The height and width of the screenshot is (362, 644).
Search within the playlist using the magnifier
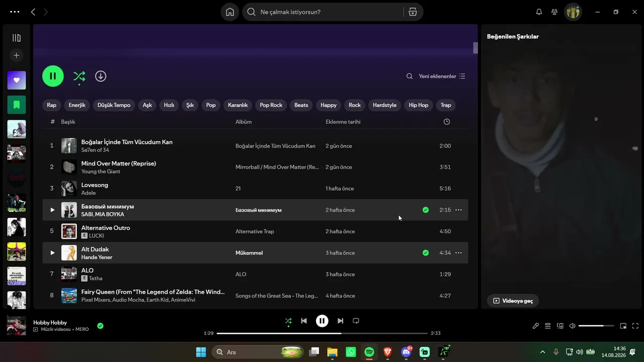410,76
